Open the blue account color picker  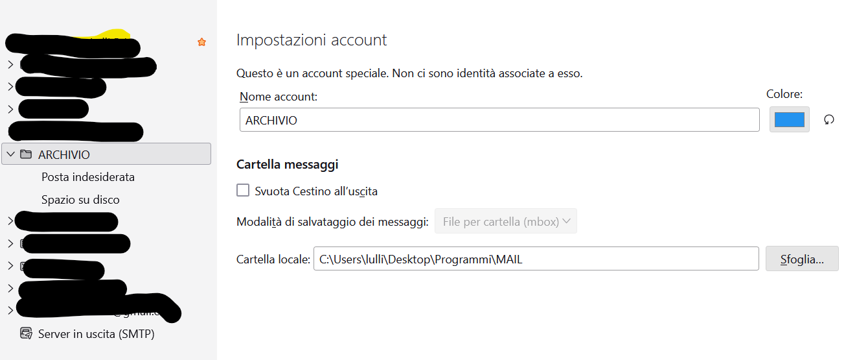[789, 119]
